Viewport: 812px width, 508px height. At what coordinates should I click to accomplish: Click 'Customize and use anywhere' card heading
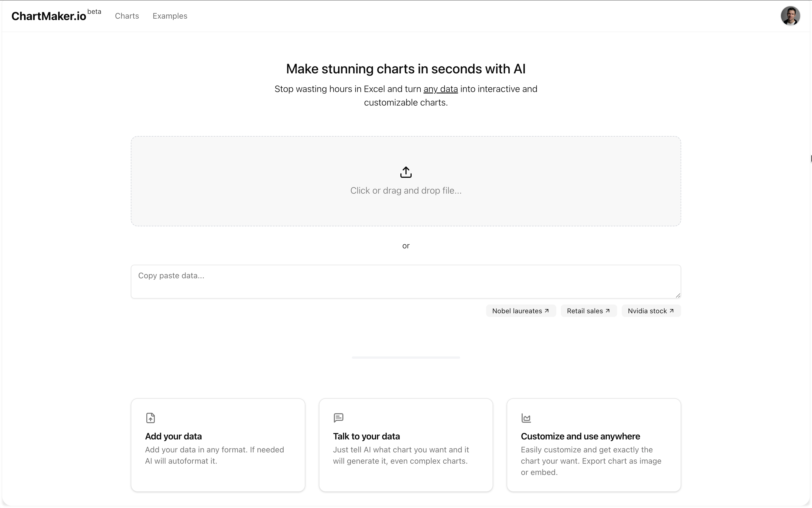(581, 436)
